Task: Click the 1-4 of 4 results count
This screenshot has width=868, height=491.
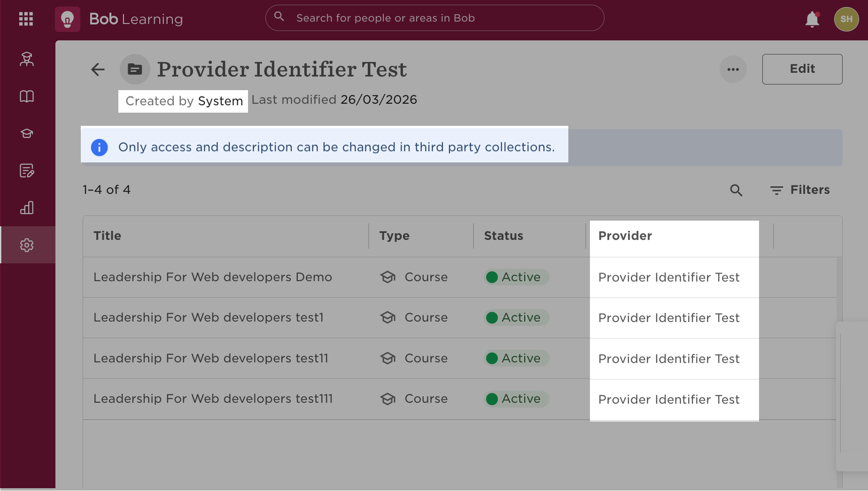Action: point(107,190)
